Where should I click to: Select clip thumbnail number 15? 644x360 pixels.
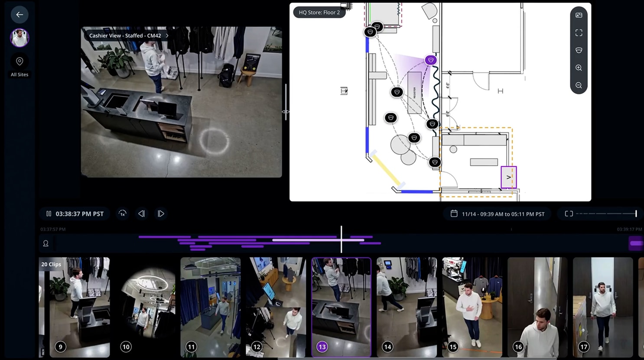[x=472, y=307]
